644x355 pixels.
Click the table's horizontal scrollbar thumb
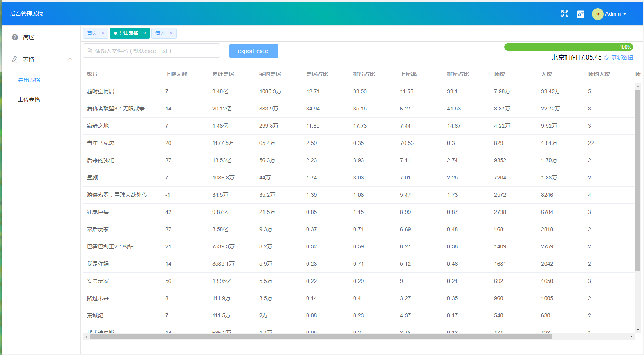click(x=321, y=337)
